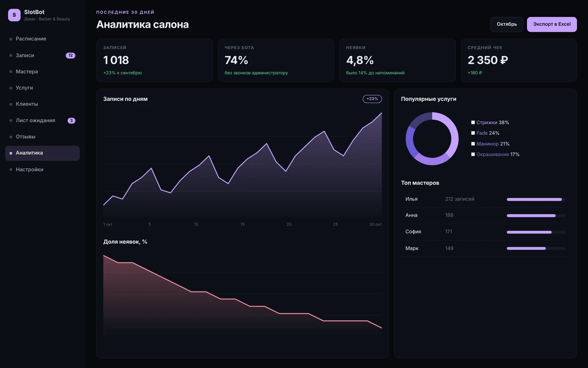Click the Неявки 4,8% card
Screen dimensions: 588x368
397,60
